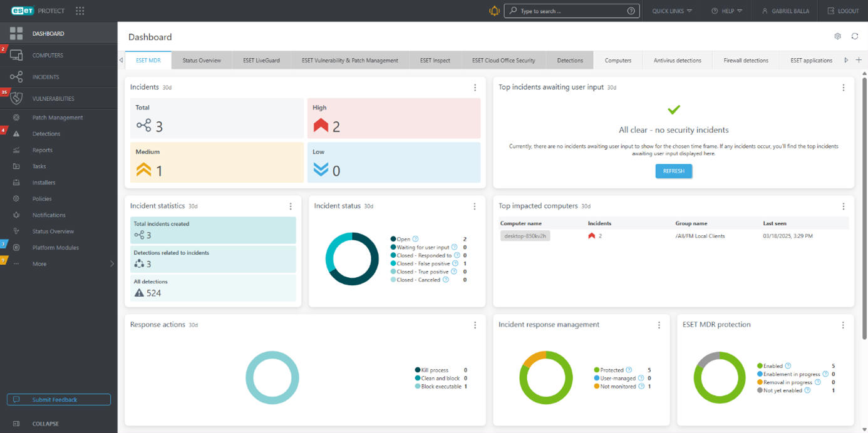Open the Incidents panel three-dot menu
868x433 pixels.
475,88
